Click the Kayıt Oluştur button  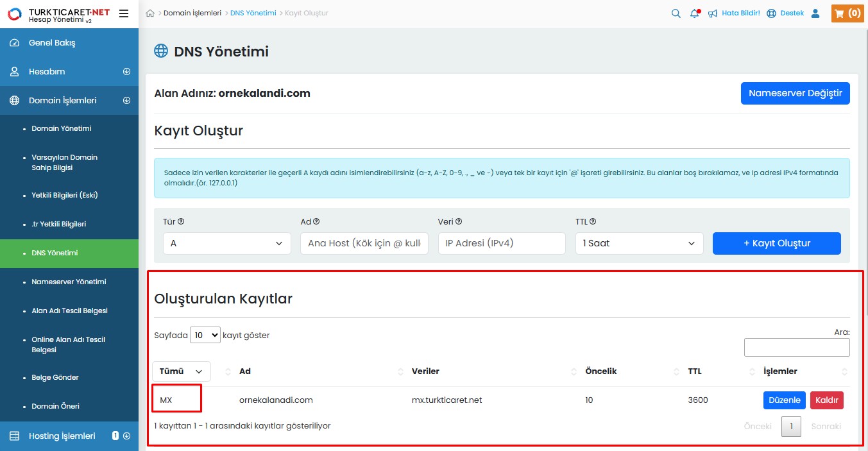click(x=776, y=244)
